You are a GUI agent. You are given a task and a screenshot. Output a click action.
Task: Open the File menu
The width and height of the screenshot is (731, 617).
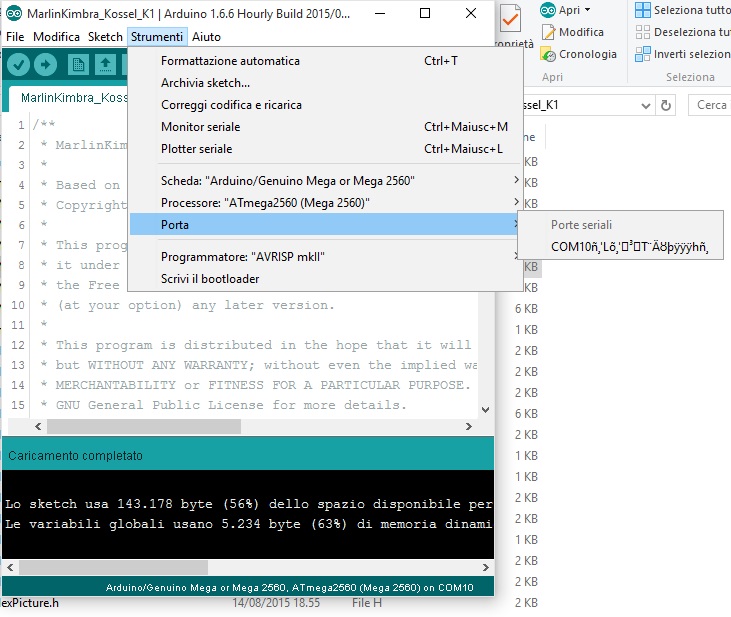(15, 37)
